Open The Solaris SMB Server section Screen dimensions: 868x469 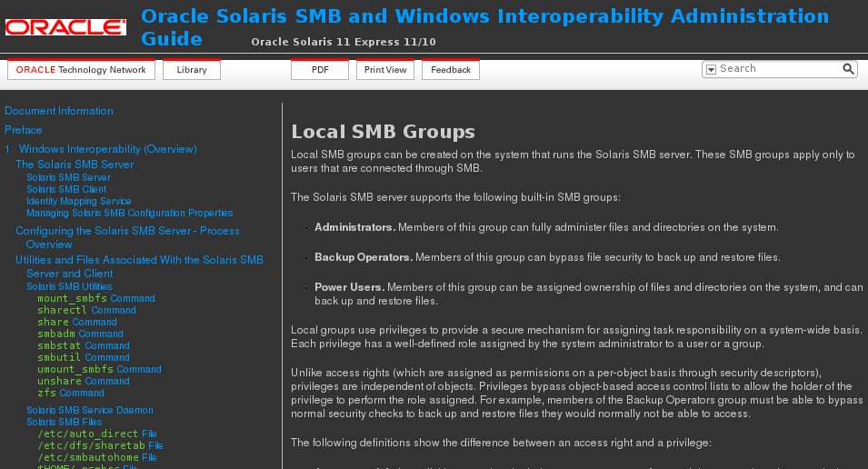click(75, 165)
